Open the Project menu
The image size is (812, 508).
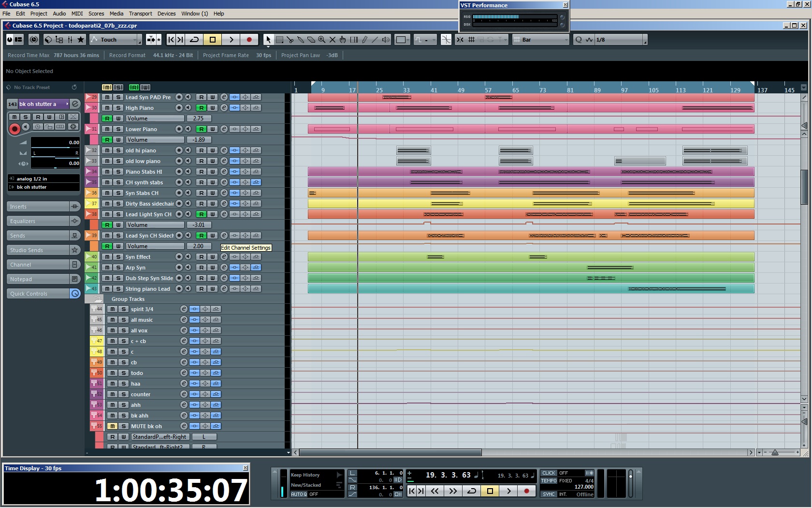tap(39, 14)
